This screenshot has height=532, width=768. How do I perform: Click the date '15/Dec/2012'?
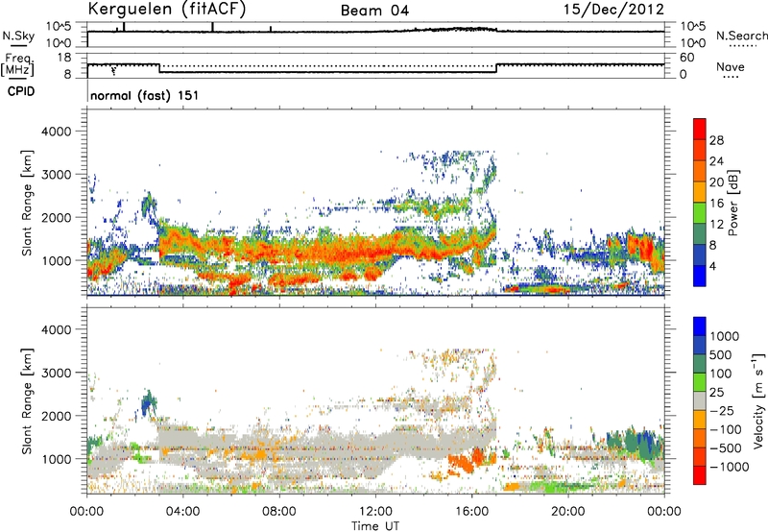coord(613,10)
